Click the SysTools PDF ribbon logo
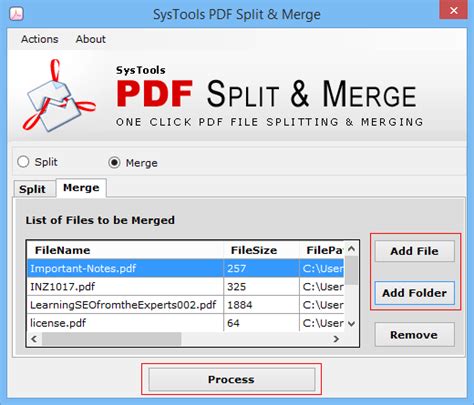 [x=59, y=95]
